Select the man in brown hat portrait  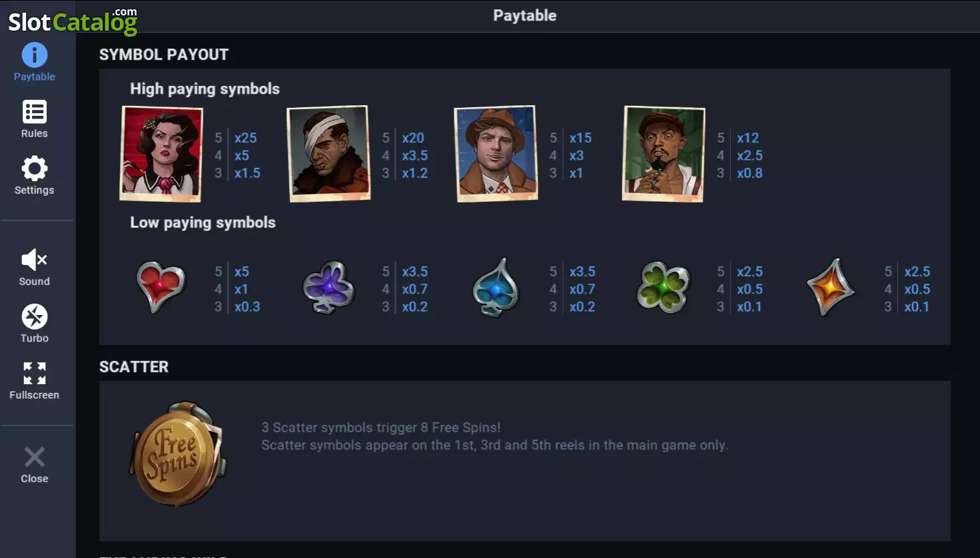[496, 154]
